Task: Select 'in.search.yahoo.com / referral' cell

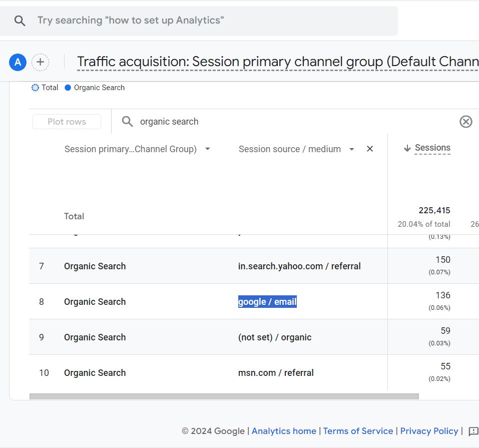Action: tap(299, 266)
